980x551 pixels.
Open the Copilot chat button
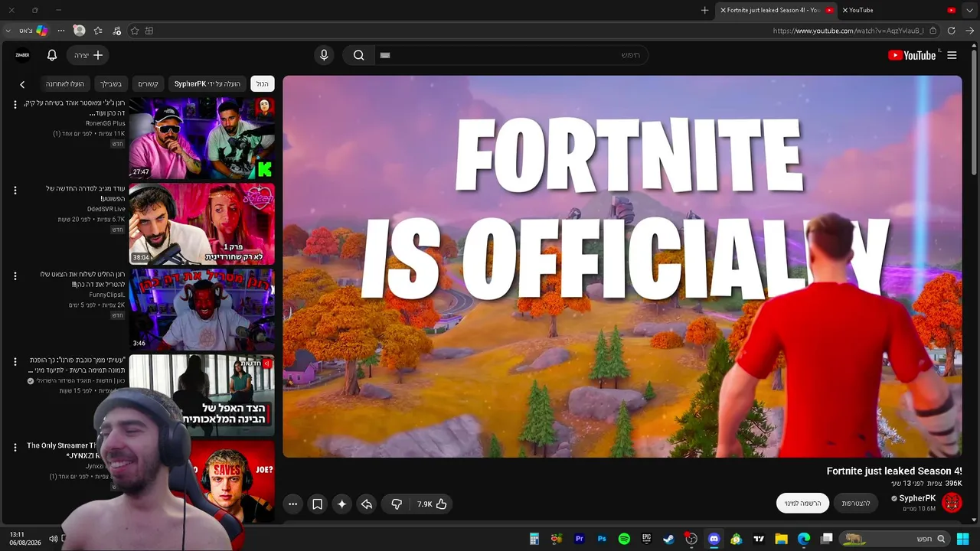click(x=33, y=31)
